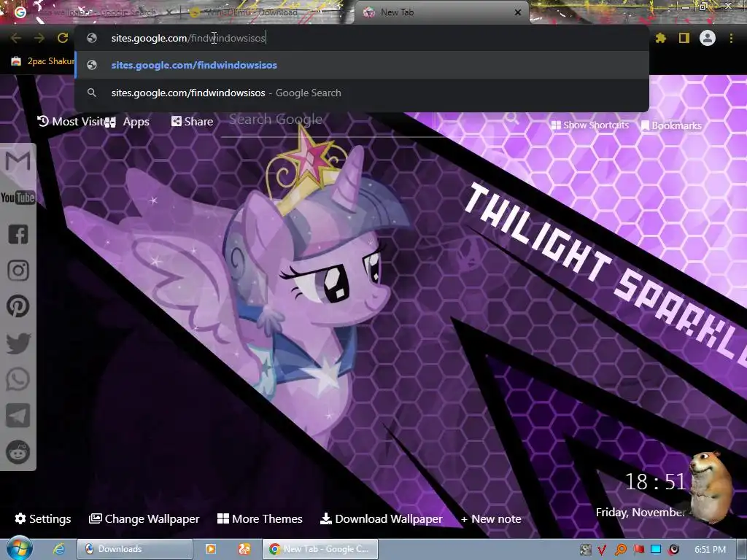Open the Chrome three-dot menu

pos(731,38)
